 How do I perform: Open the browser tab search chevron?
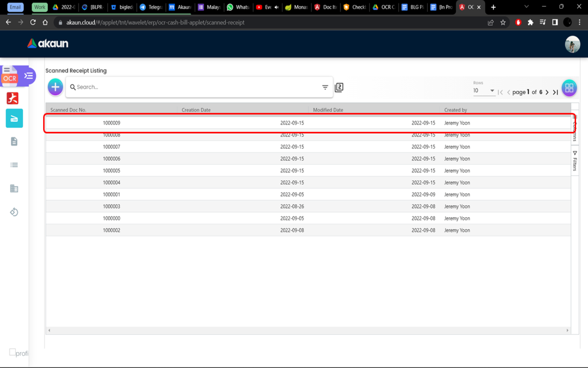pyautogui.click(x=526, y=7)
